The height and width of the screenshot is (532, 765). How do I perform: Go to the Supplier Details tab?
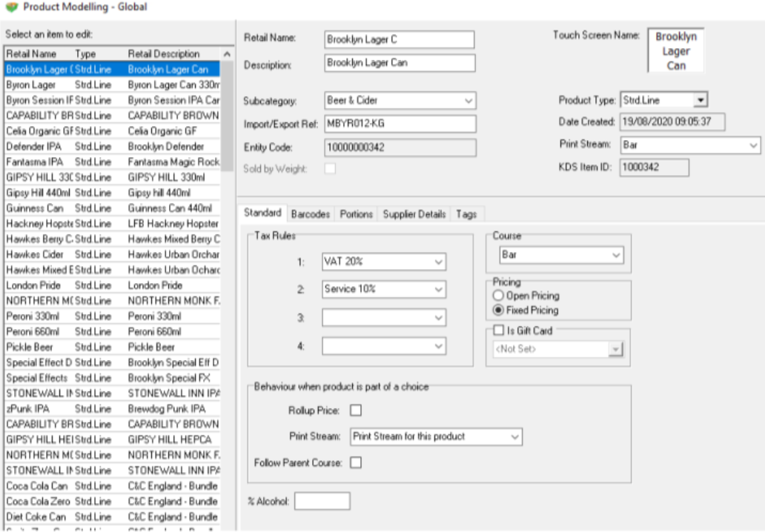coord(414,214)
